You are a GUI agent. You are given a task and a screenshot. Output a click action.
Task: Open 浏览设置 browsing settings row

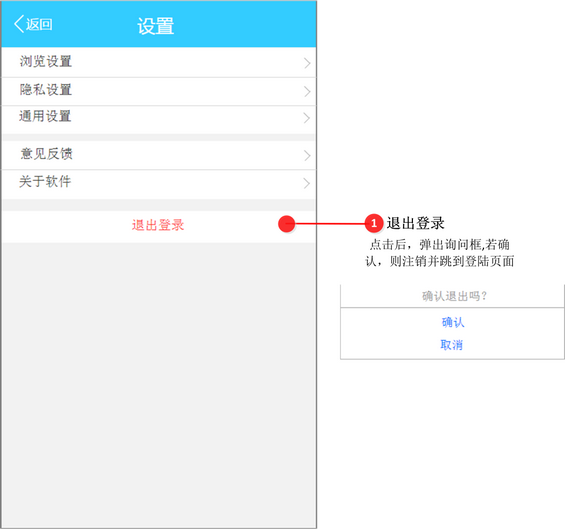159,62
